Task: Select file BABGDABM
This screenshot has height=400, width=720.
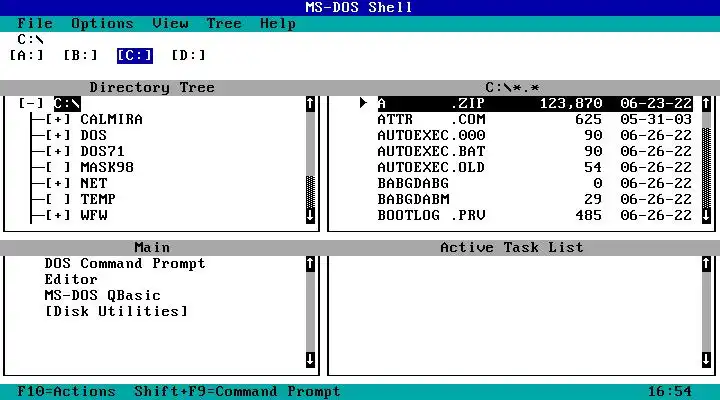Action: (535, 199)
